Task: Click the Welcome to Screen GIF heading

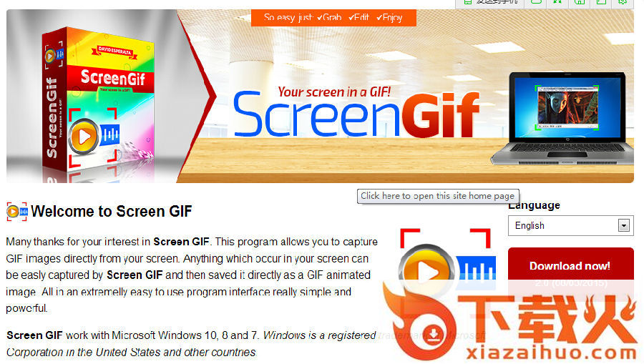Action: pos(112,212)
